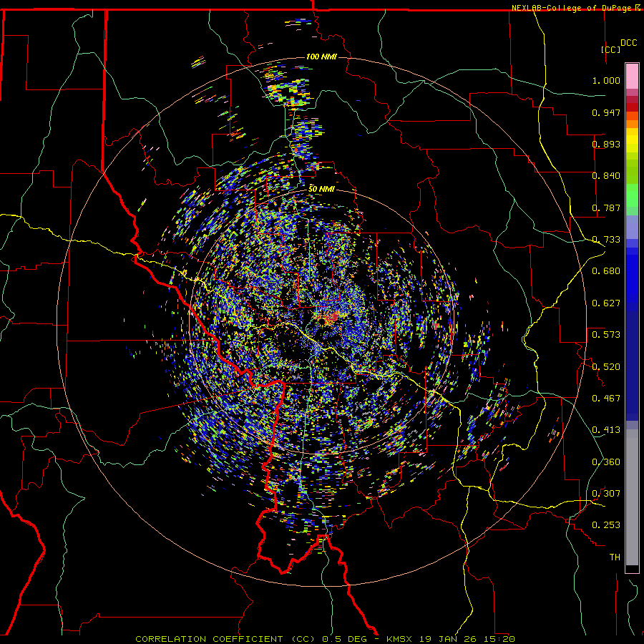
Task: Click the 0.5 DEG elevation text
Action: point(344,639)
